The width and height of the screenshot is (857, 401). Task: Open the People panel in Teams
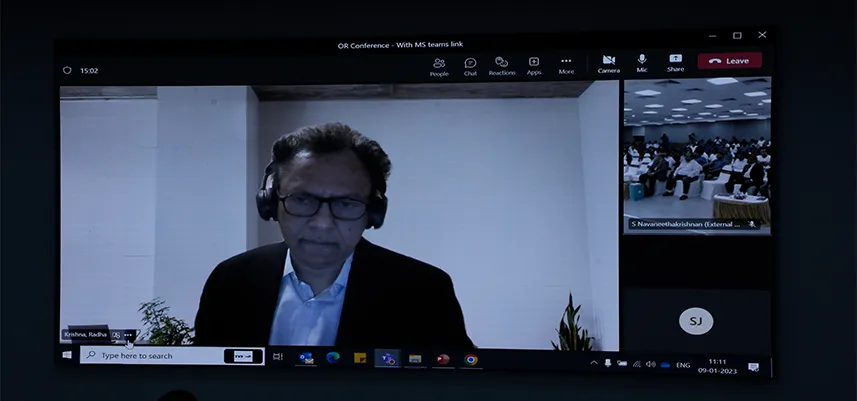point(439,67)
